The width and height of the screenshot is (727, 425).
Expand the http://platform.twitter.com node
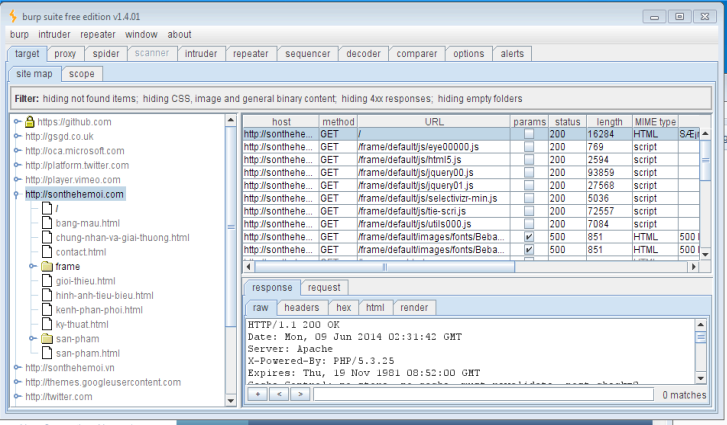[x=17, y=165]
